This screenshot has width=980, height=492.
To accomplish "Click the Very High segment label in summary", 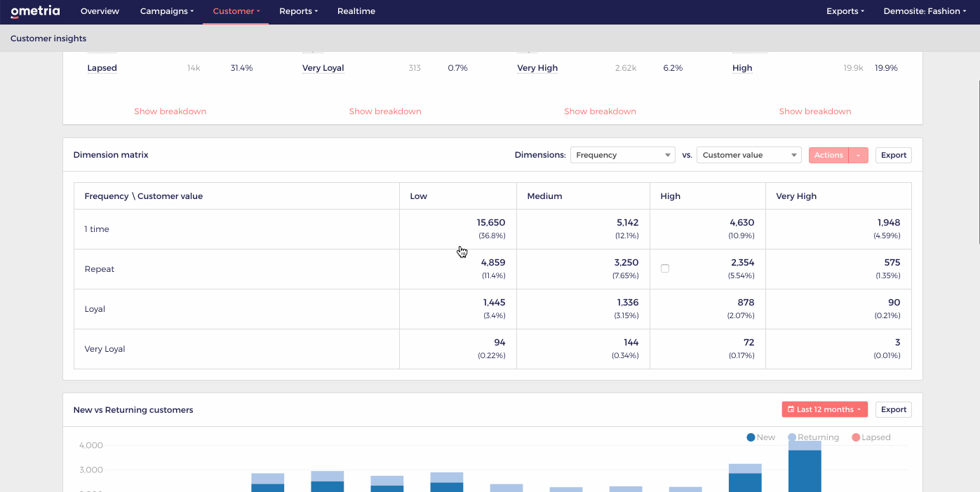I will pos(537,68).
